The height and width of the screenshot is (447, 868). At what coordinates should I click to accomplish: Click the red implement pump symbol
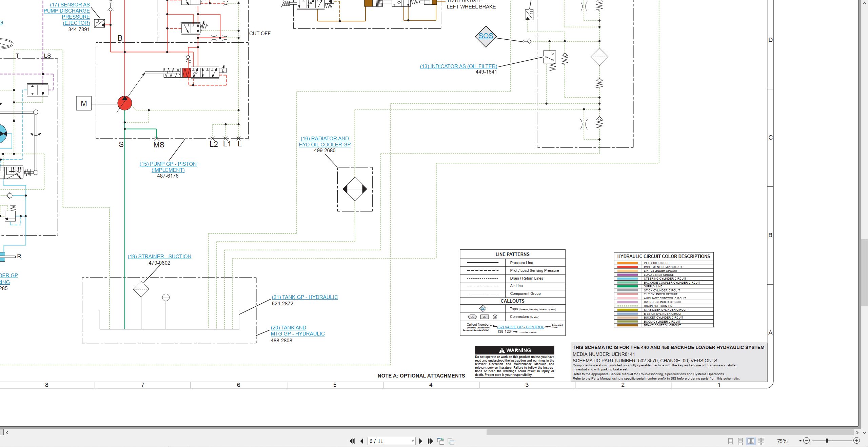[124, 103]
